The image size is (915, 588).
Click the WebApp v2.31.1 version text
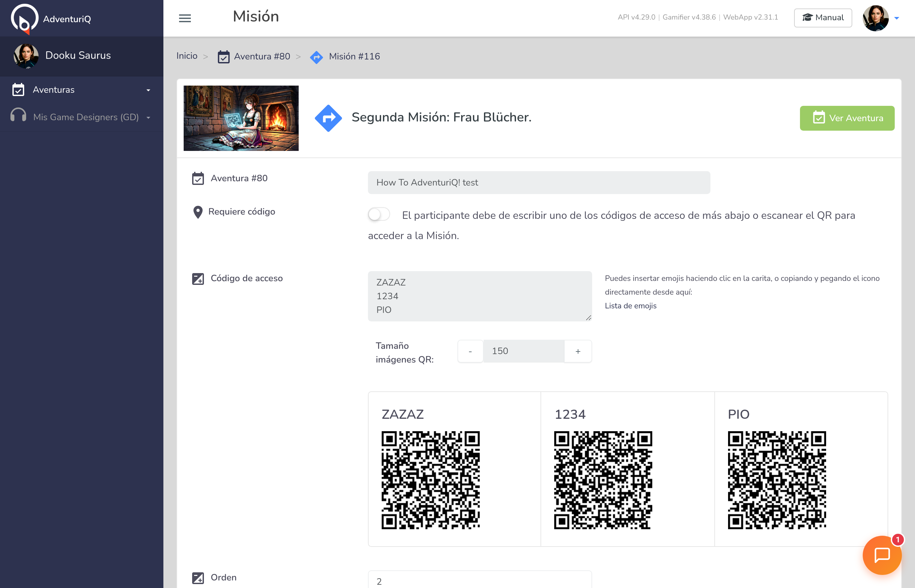(750, 17)
